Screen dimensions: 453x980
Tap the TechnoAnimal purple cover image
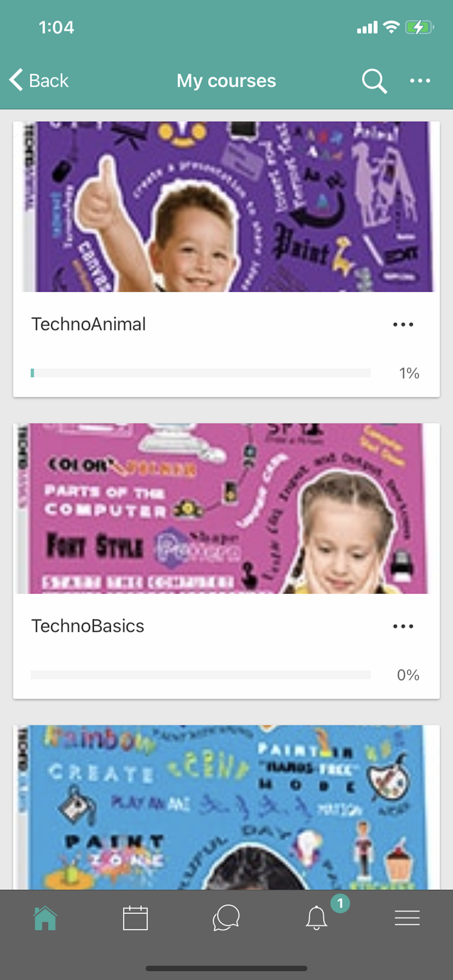pos(226,207)
